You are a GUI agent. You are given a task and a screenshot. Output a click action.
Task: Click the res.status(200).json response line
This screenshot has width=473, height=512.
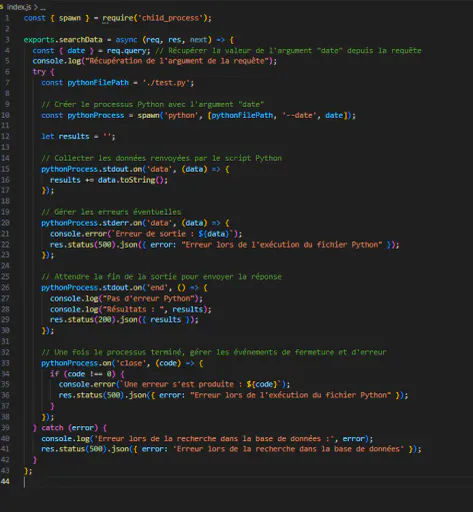tap(124, 320)
